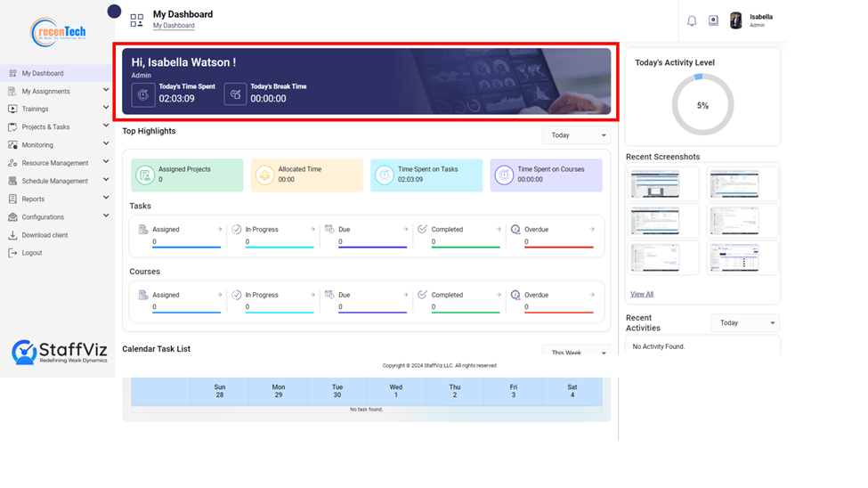
Task: Open Courses Due arrow link
Action: pos(405,295)
